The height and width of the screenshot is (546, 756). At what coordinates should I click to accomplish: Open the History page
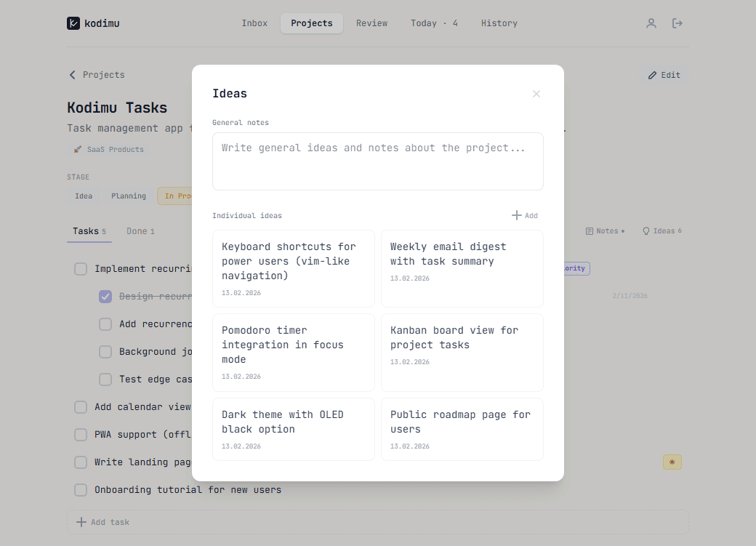pos(499,23)
